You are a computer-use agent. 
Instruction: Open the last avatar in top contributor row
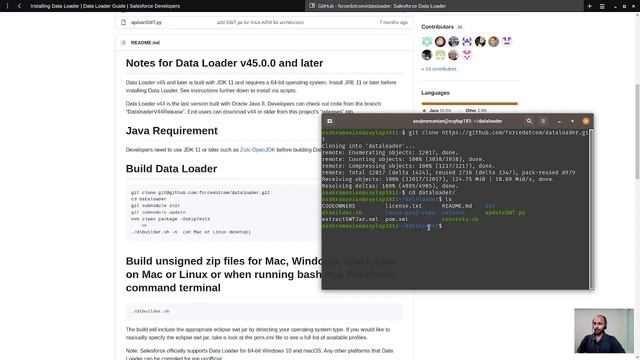(507, 41)
